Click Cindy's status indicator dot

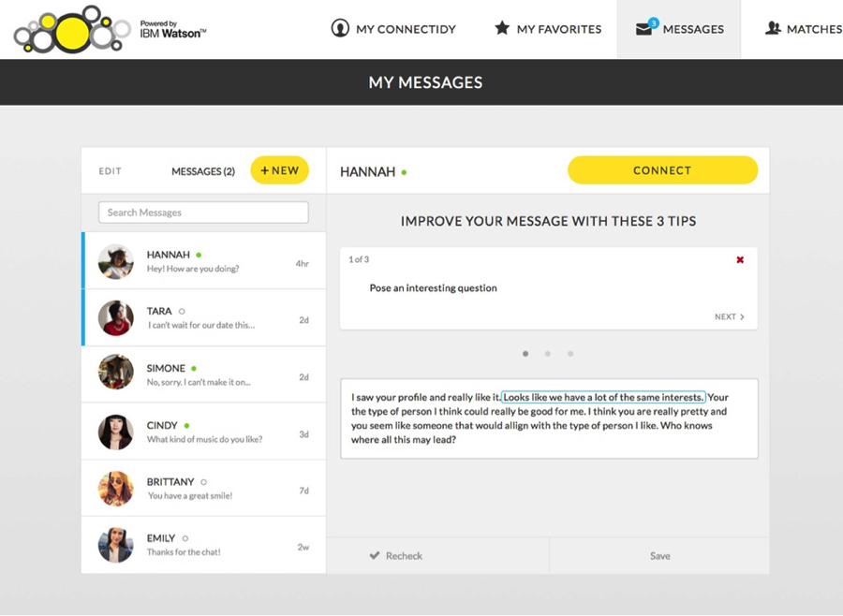[x=186, y=424]
